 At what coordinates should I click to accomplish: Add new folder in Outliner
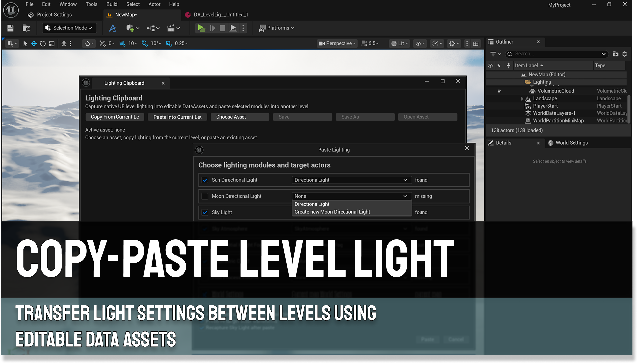616,54
